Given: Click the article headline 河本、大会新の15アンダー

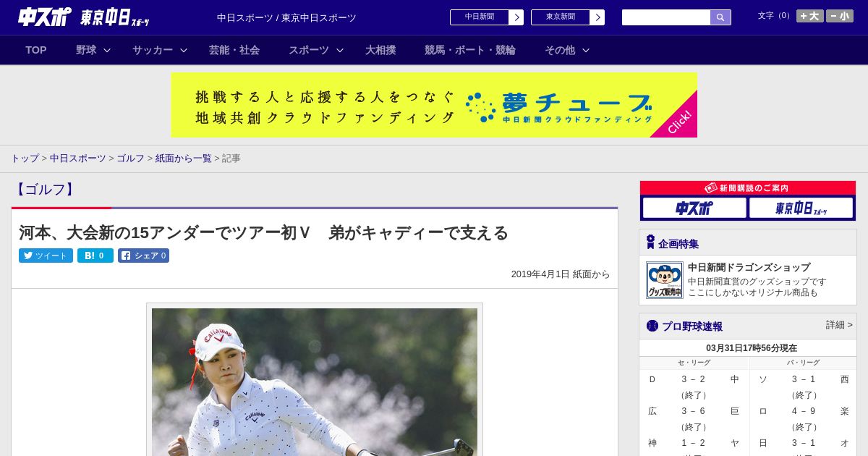Looking at the screenshot, I should tap(263, 232).
